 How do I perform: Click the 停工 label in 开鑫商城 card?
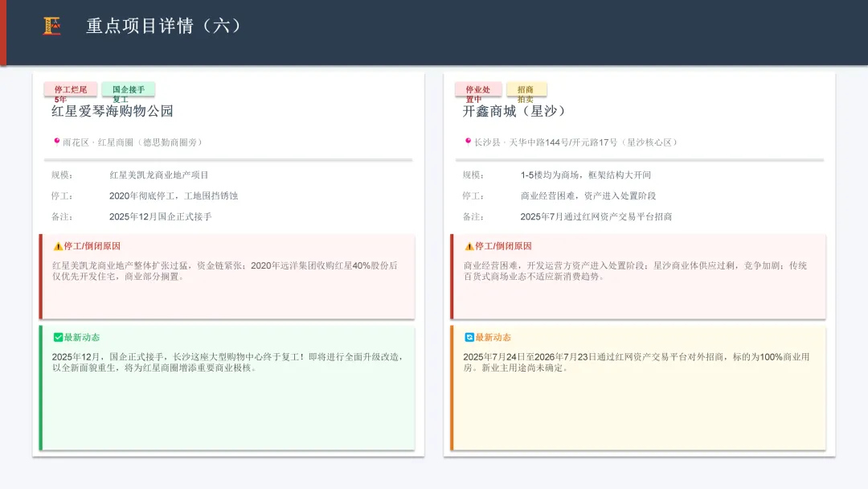(x=473, y=196)
